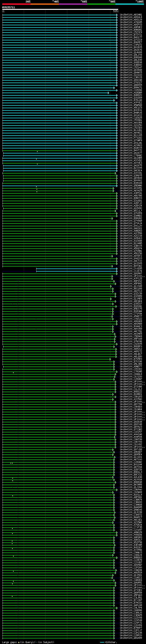Click the purple ~60% identity legend segment
146x644 pixels.
click(x=73, y=4)
